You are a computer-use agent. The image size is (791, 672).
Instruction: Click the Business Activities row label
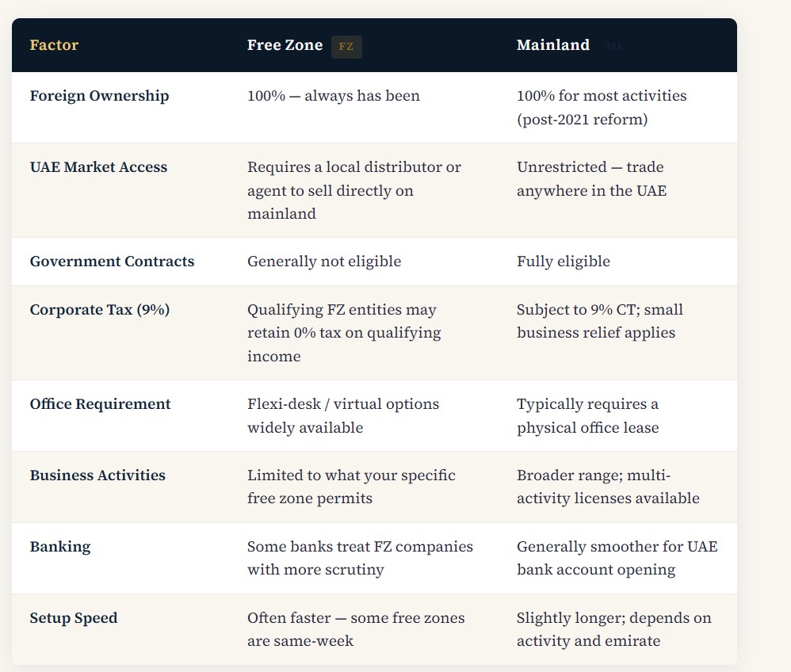pyautogui.click(x=97, y=475)
